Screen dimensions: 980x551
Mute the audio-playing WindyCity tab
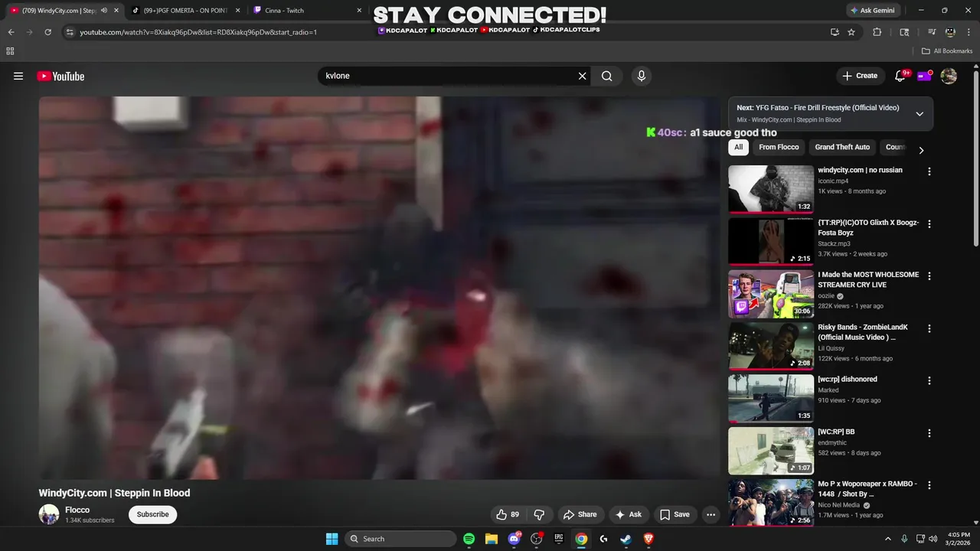(x=103, y=11)
